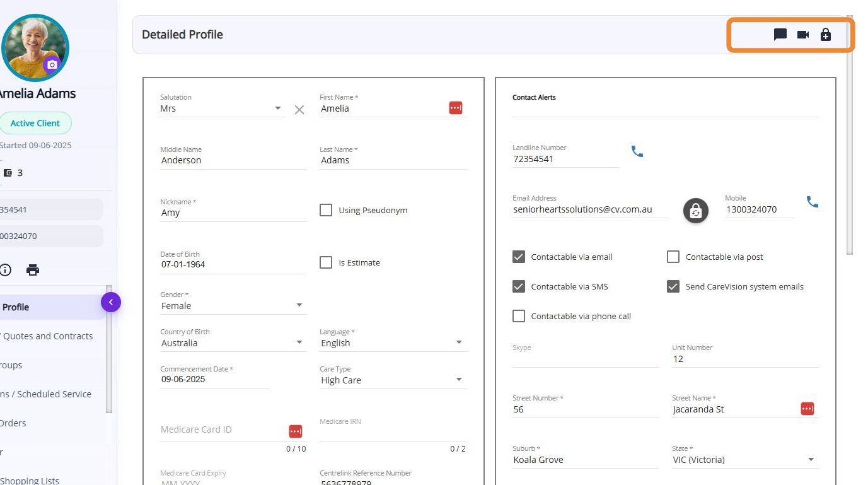The width and height of the screenshot is (868, 485).
Task: Open the State dropdown
Action: (811, 460)
